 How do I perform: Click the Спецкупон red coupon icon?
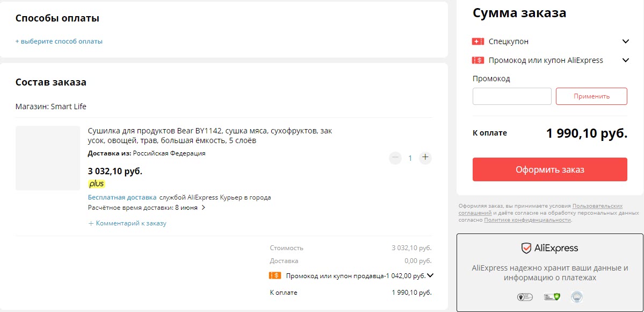(x=477, y=41)
